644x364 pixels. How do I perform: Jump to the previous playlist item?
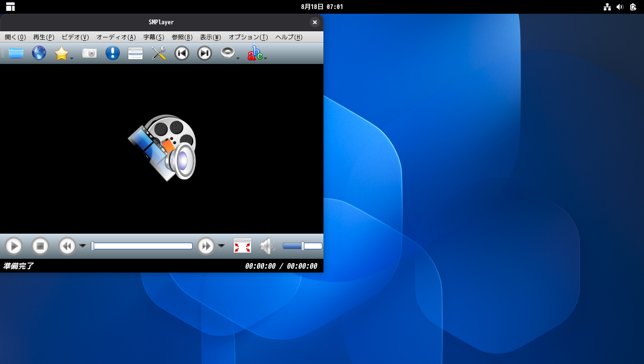tap(182, 53)
